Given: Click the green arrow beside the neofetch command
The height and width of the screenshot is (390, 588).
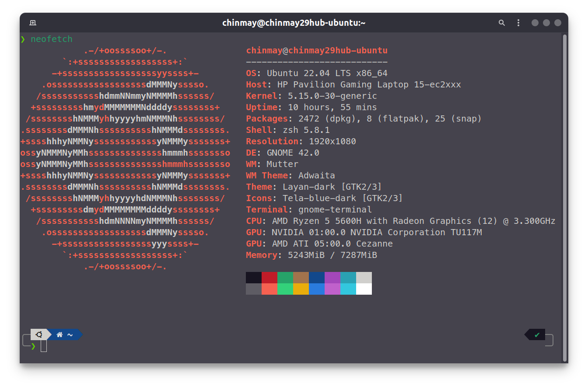Looking at the screenshot, I should (x=23, y=39).
